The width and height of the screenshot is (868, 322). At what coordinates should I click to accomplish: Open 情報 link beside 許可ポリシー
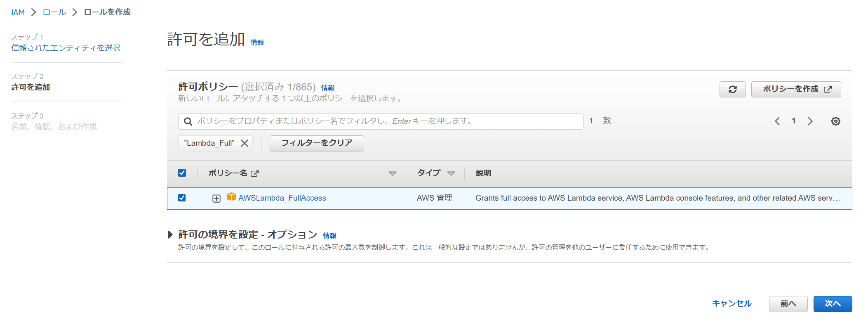pyautogui.click(x=328, y=88)
